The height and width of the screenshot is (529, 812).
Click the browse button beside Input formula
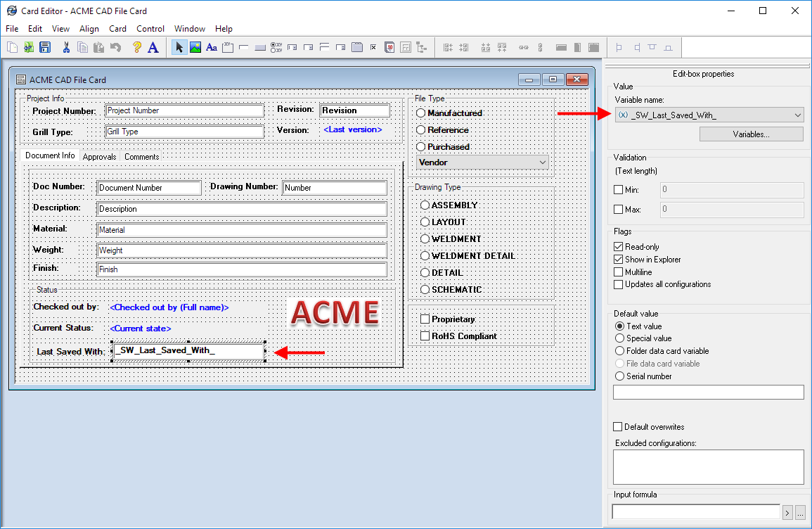800,513
